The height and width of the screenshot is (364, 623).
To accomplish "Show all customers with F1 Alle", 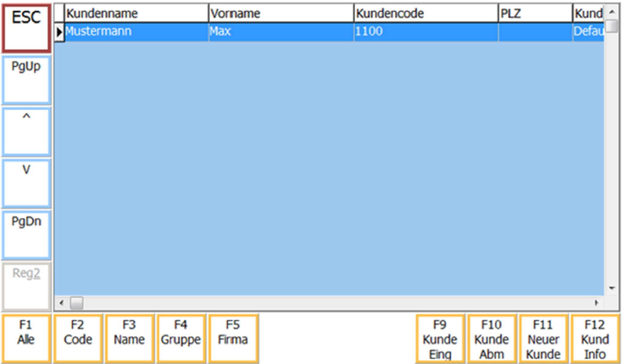I will point(25,339).
